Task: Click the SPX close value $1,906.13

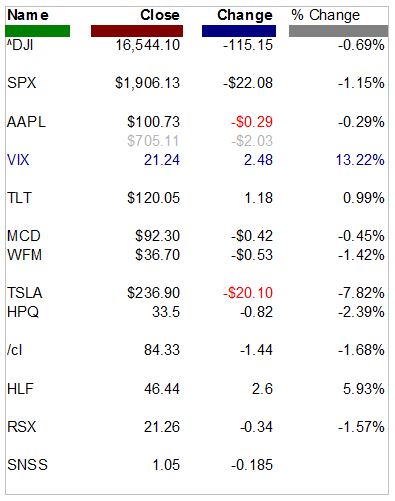Action: click(x=148, y=83)
